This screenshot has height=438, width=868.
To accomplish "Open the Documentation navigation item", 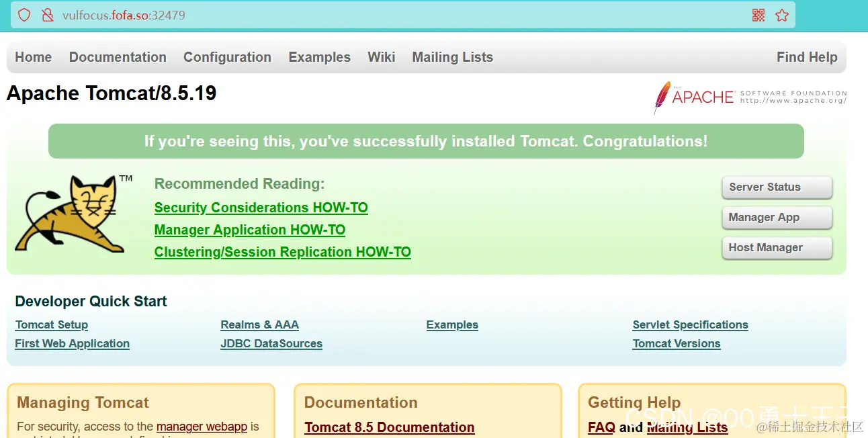I will click(x=118, y=57).
